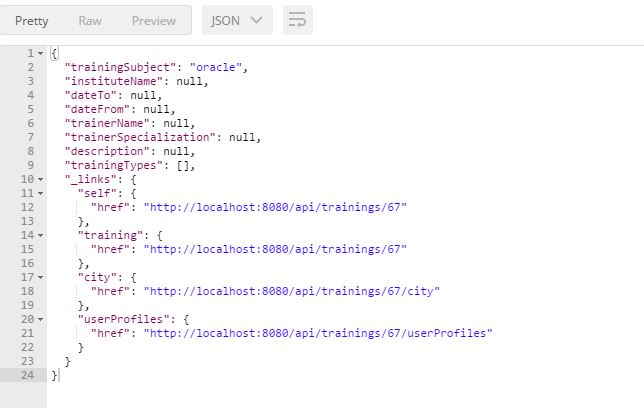The width and height of the screenshot is (644, 408).
Task: Collapse the userProfiles object at line 20
Action: (41, 319)
